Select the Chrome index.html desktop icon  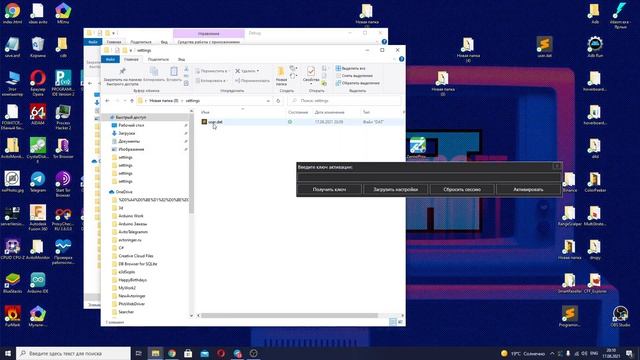[12, 13]
